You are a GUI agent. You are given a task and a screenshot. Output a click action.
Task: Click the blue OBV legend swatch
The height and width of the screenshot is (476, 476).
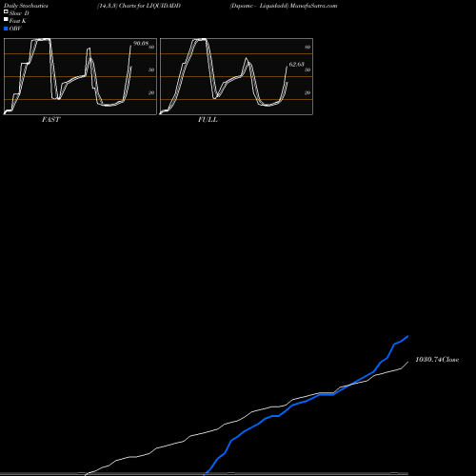(6, 29)
